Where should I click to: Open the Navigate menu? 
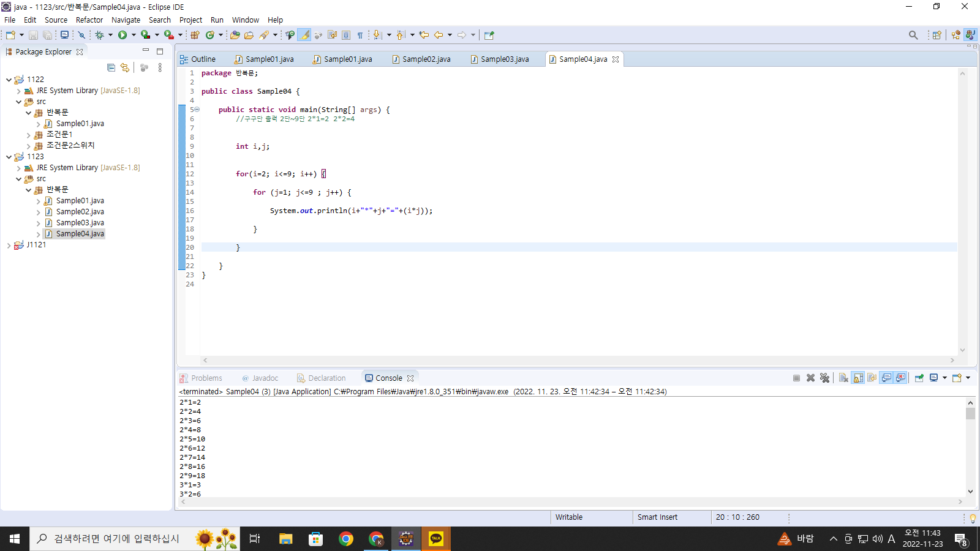[126, 20]
